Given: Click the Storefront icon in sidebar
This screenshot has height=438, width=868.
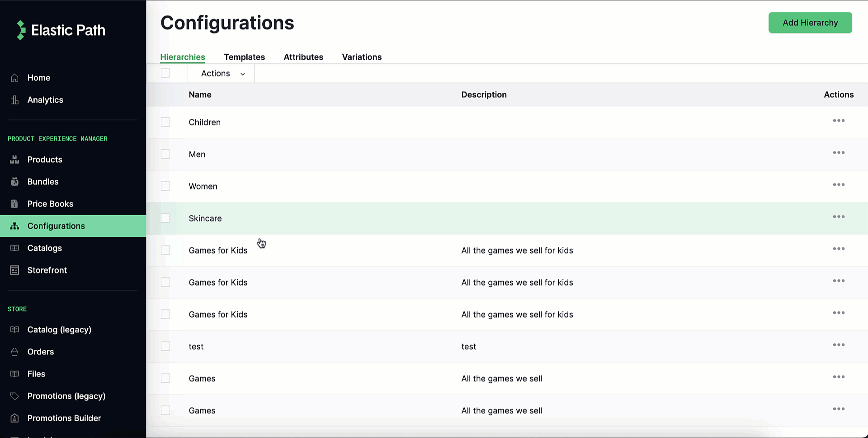Looking at the screenshot, I should [14, 270].
